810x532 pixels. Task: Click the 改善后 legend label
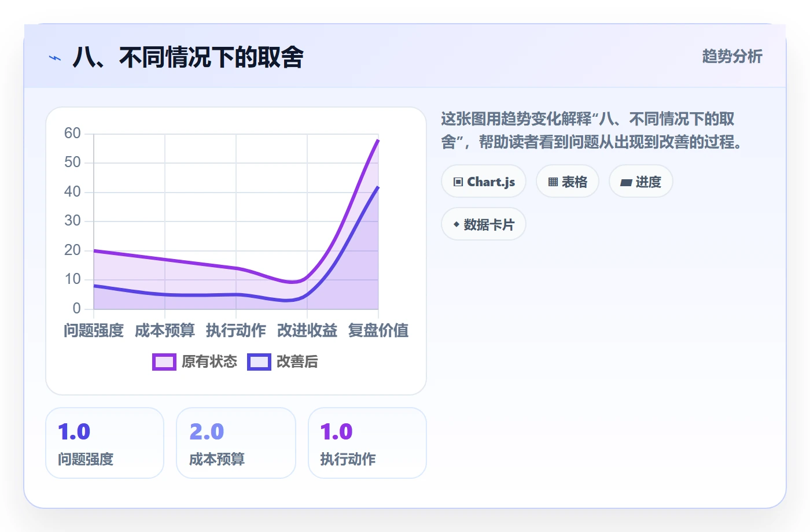click(x=297, y=362)
